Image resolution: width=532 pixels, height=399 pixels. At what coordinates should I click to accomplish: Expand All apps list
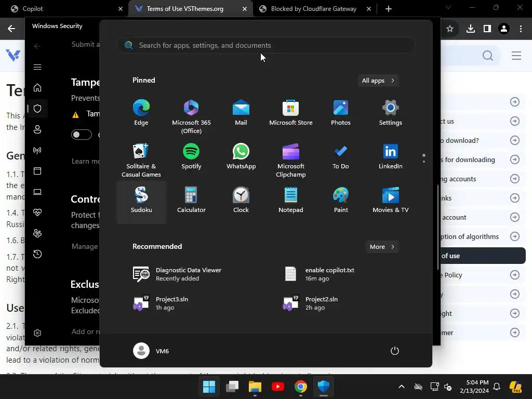tap(378, 81)
